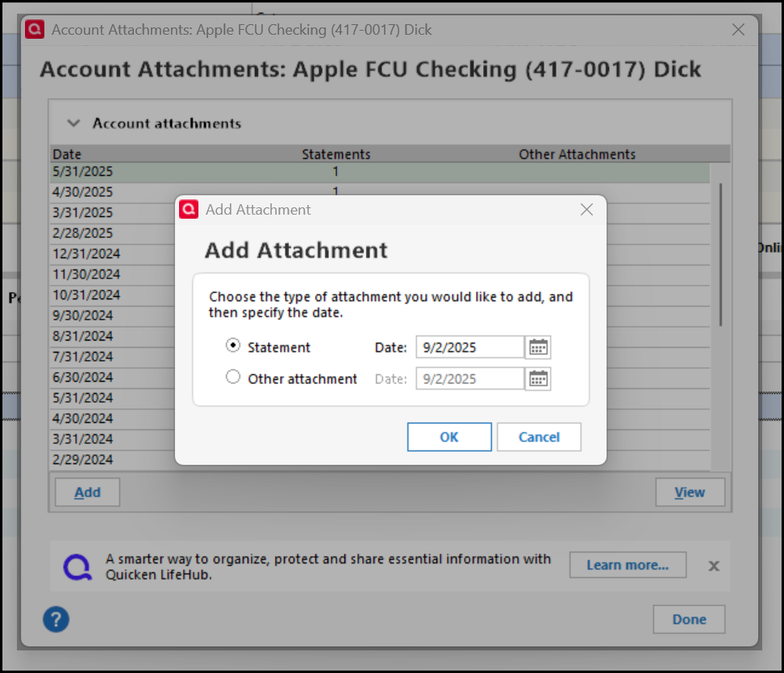Select the Other attachment radio button
This screenshot has width=784, height=673.
tap(233, 377)
